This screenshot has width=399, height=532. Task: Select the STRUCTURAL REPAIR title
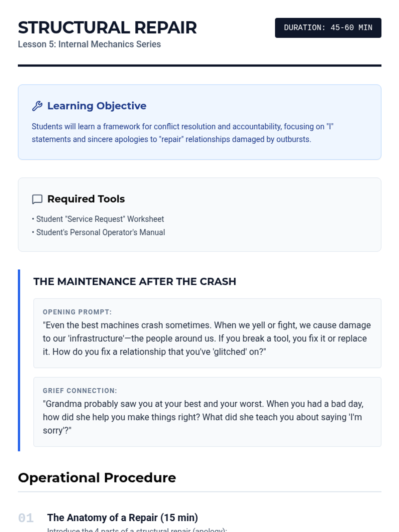pos(107,28)
